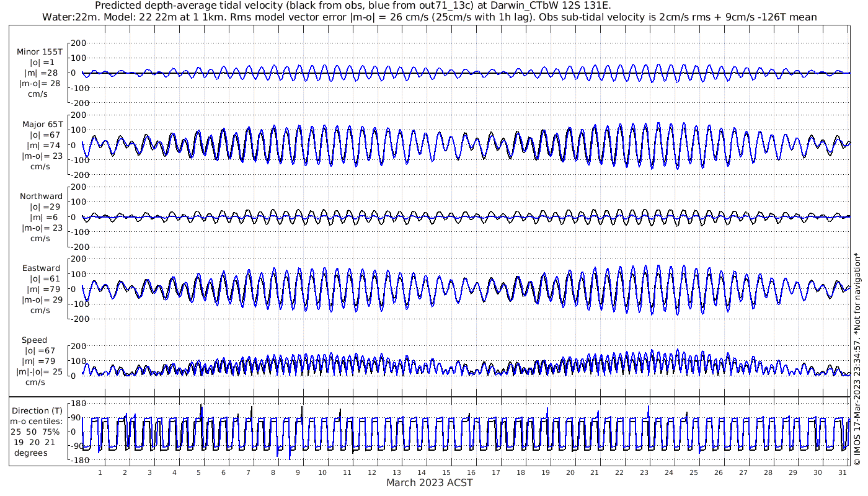The height and width of the screenshot is (496, 868).
Task: Click the day '27' x-axis tick label
Action: [x=743, y=472]
